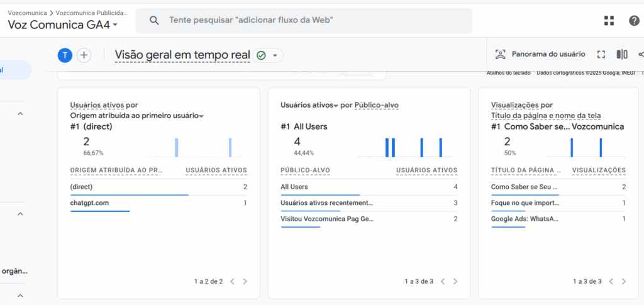Add a new comparison with plus icon

point(84,55)
